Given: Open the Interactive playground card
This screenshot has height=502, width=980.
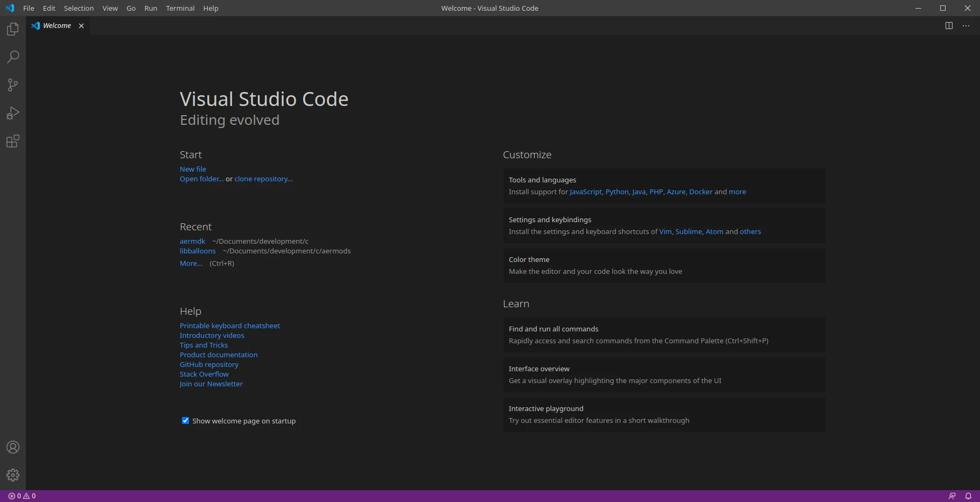Looking at the screenshot, I should 664,414.
